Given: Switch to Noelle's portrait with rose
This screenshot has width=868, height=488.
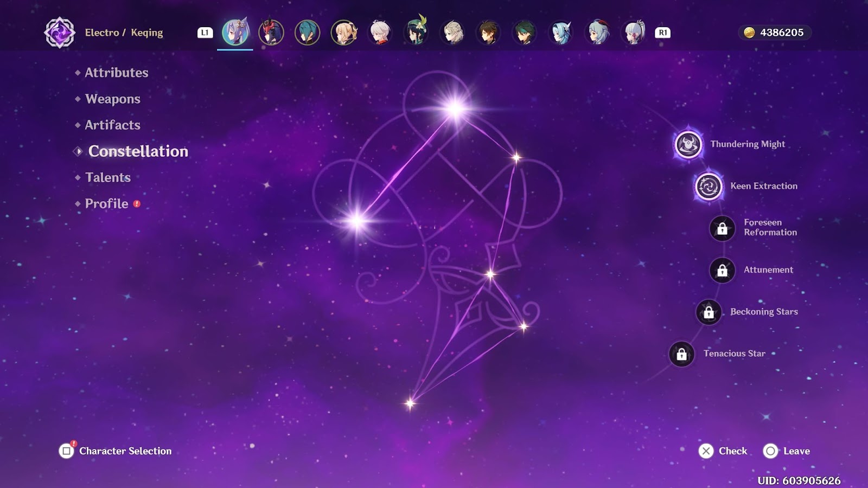Looking at the screenshot, I should (x=634, y=32).
